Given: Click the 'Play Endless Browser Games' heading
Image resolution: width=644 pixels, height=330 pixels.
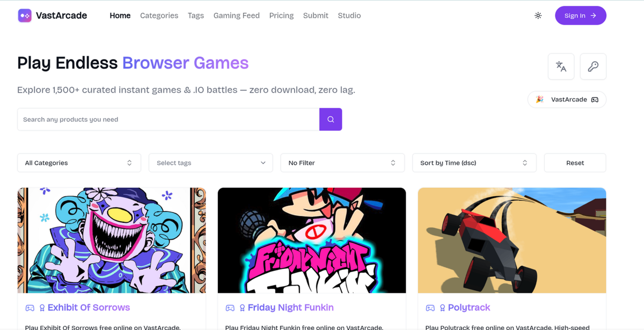Looking at the screenshot, I should (133, 63).
